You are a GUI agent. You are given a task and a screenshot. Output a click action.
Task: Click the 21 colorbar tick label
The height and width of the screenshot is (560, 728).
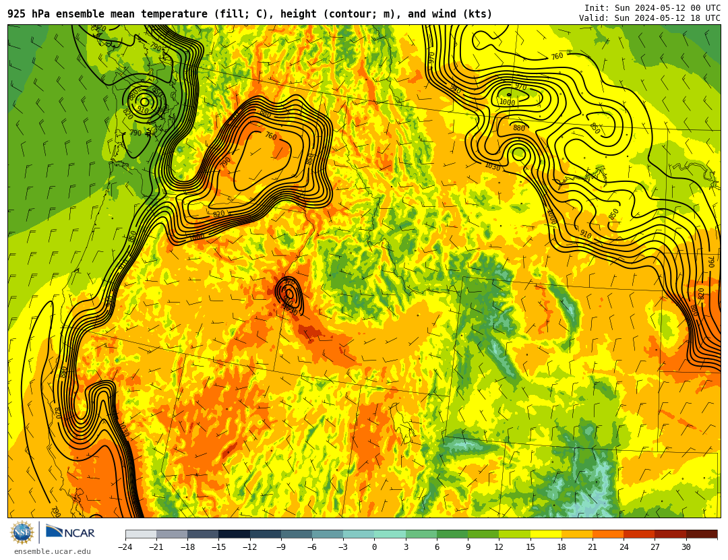coord(593,547)
